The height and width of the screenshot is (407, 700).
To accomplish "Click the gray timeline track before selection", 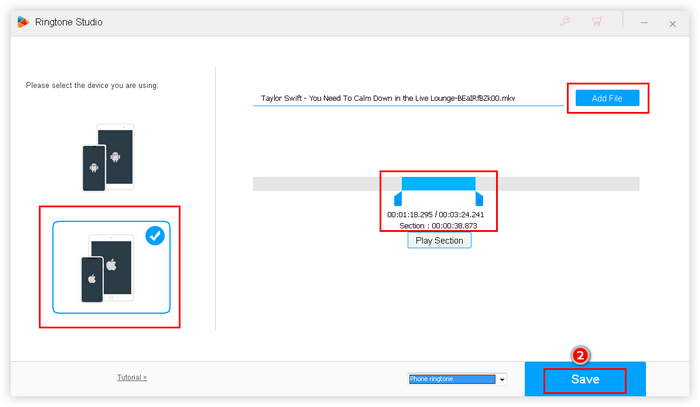I will pyautogui.click(x=327, y=184).
